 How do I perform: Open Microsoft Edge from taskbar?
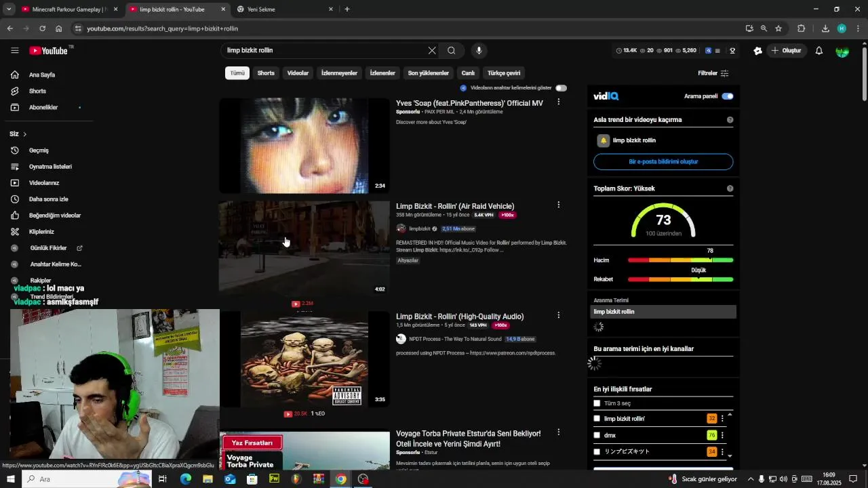(185, 479)
